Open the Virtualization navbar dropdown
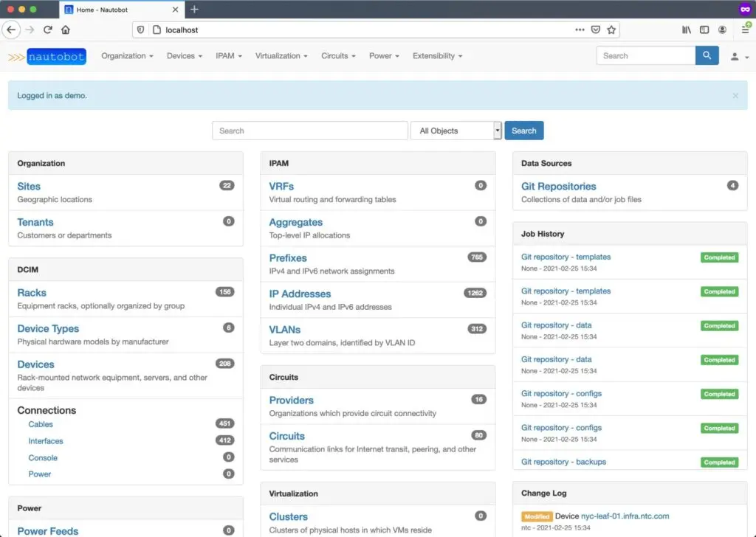 click(x=281, y=56)
